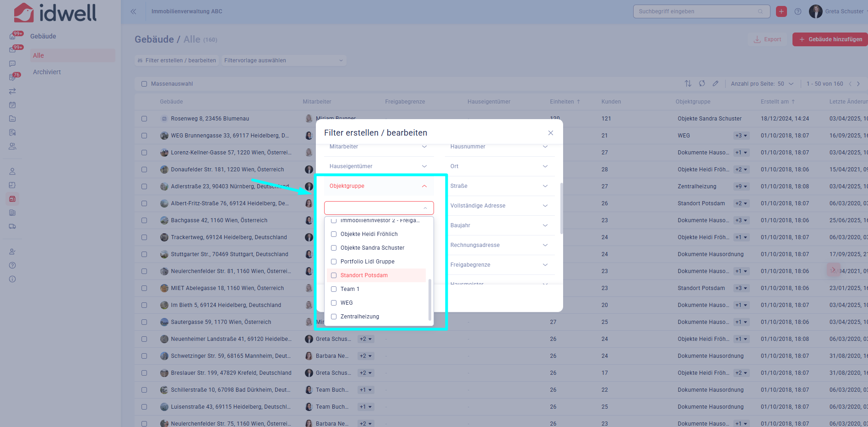Click the sort arrows icon above table
The image size is (868, 427).
(x=688, y=83)
